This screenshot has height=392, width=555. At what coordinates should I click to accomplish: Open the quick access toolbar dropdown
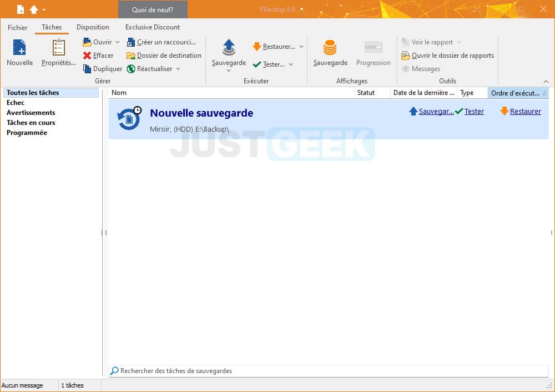pyautogui.click(x=44, y=9)
